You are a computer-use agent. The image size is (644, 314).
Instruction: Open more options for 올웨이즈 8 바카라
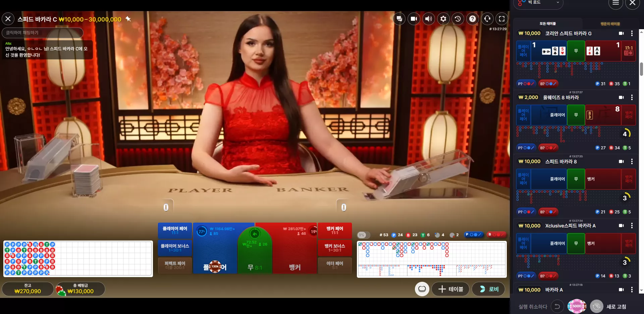pyautogui.click(x=632, y=97)
